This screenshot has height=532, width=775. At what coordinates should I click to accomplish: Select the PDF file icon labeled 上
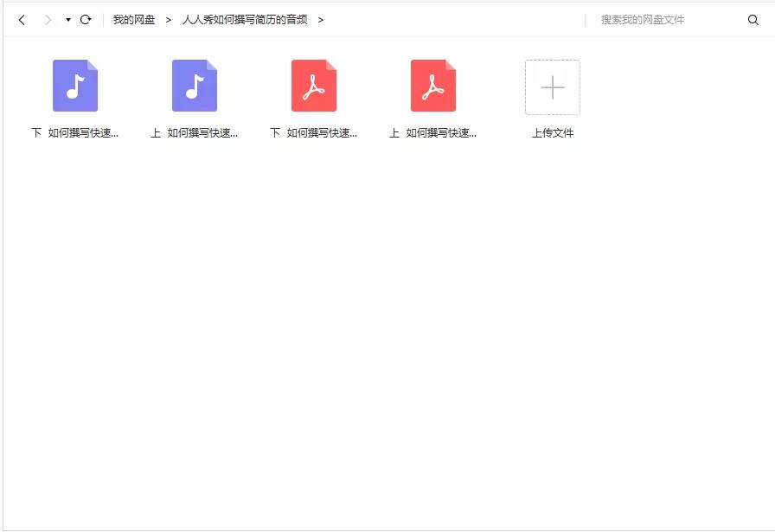433,86
